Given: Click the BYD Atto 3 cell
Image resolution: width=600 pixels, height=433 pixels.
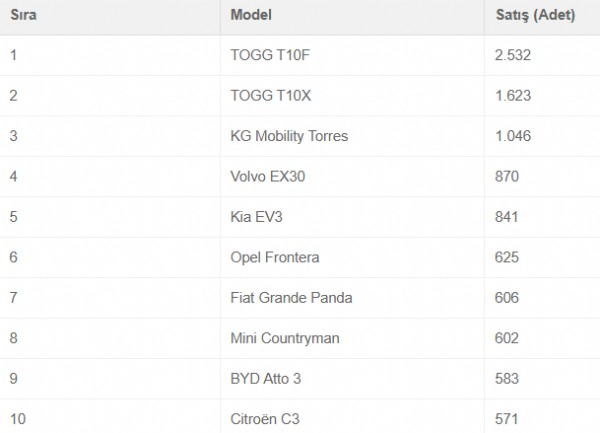Looking at the screenshot, I should click(264, 379).
